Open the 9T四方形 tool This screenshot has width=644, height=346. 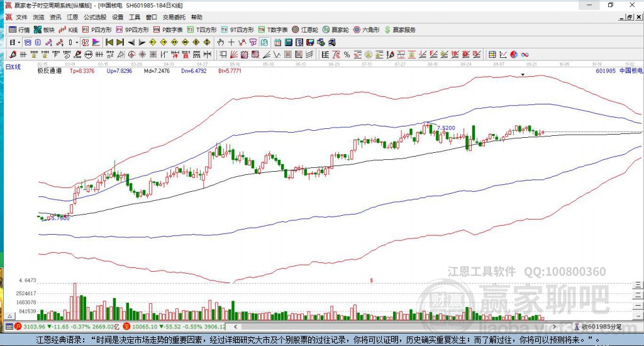(237, 30)
